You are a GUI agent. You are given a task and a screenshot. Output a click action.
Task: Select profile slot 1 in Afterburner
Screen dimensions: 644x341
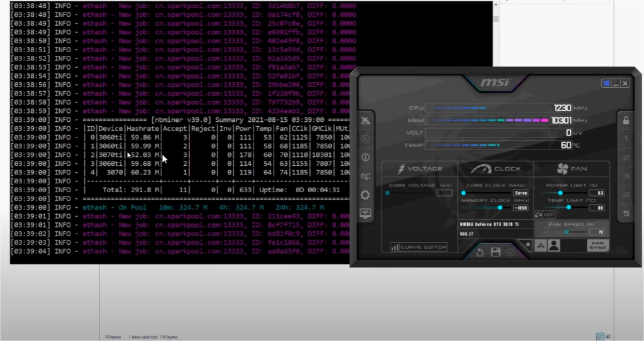[626, 139]
